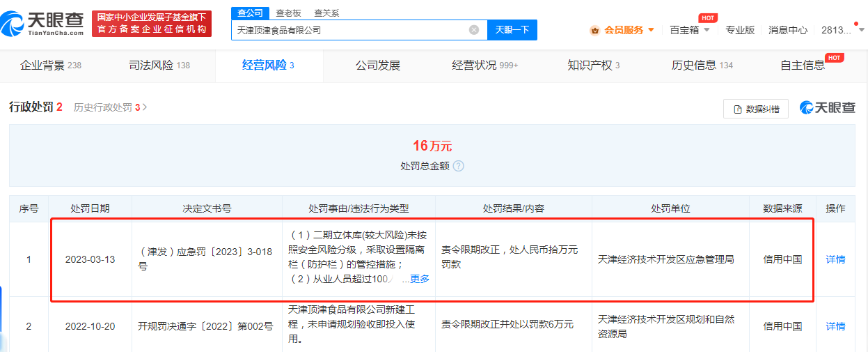Select the 行政处罚 section heading

(x=35, y=107)
